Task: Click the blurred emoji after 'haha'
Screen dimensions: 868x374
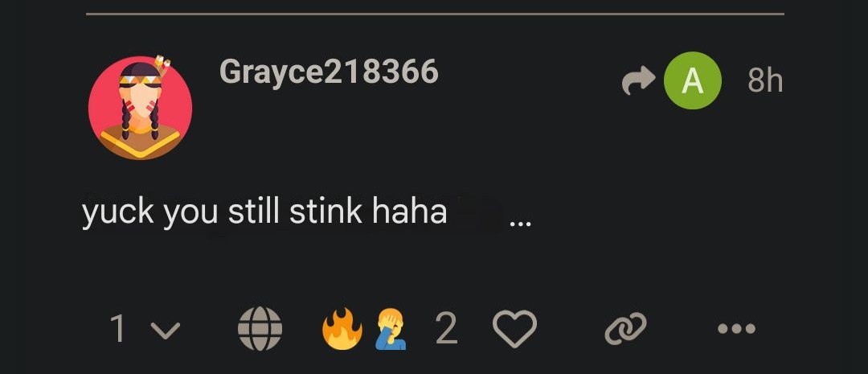Action: tap(480, 212)
